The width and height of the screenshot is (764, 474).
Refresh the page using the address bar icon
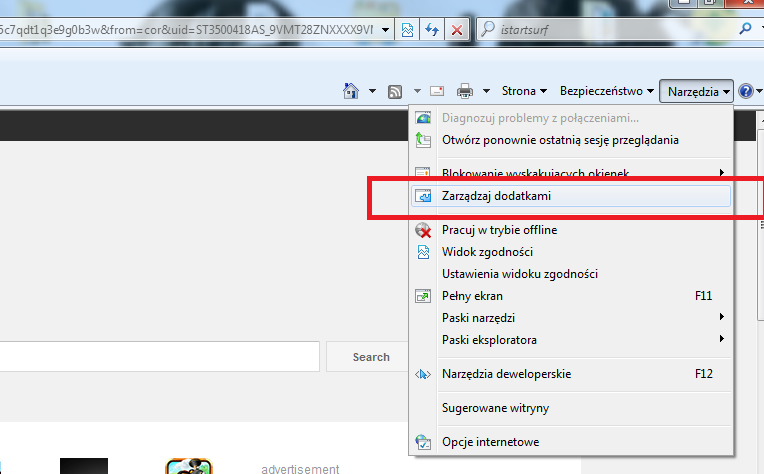click(433, 30)
